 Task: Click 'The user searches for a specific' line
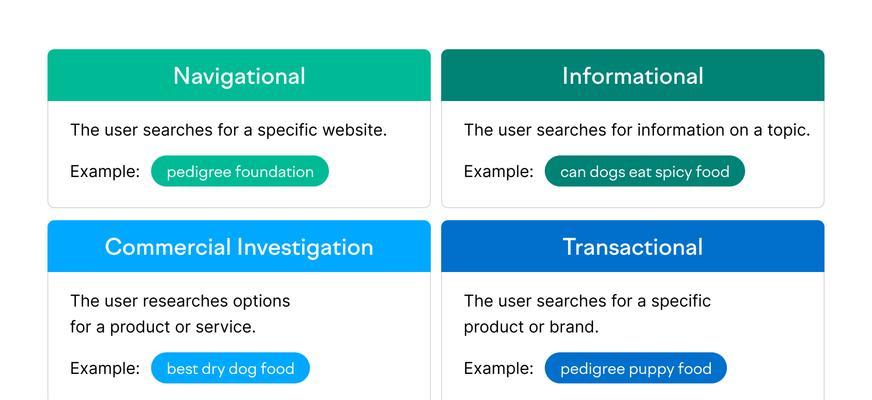coord(587,301)
